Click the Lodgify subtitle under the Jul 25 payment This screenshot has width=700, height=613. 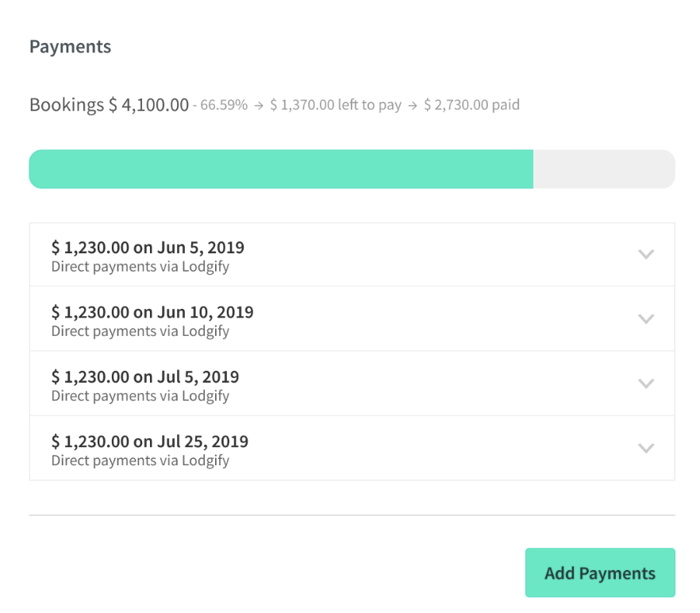click(140, 461)
